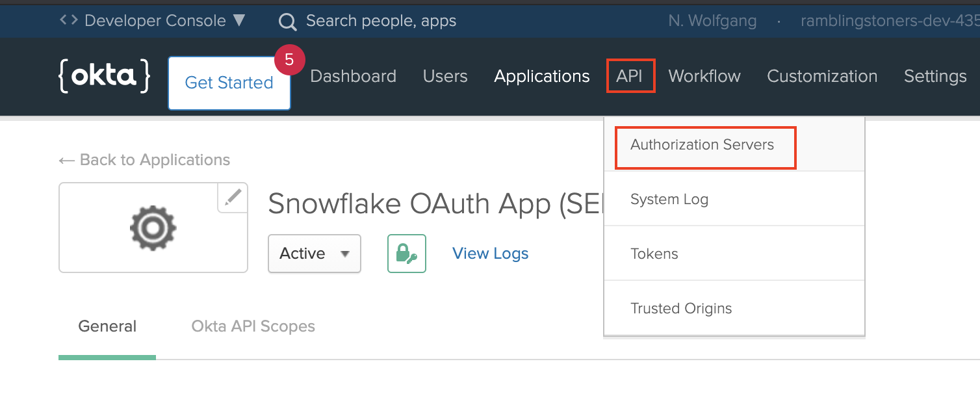
Task: Open the Applications menu item
Action: 541,76
